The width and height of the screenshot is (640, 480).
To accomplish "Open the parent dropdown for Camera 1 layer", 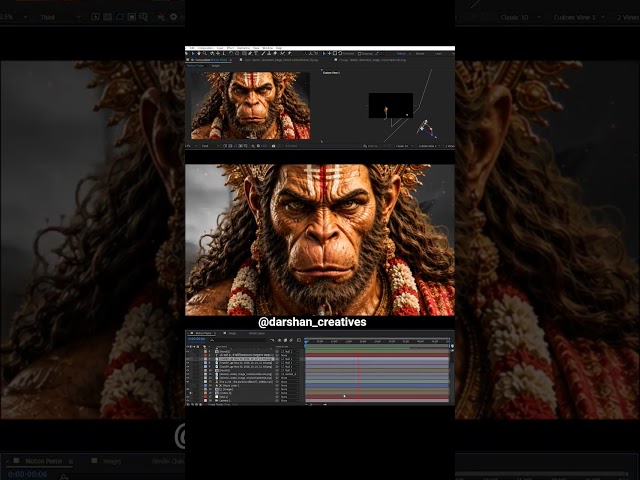I will tap(289, 400).
